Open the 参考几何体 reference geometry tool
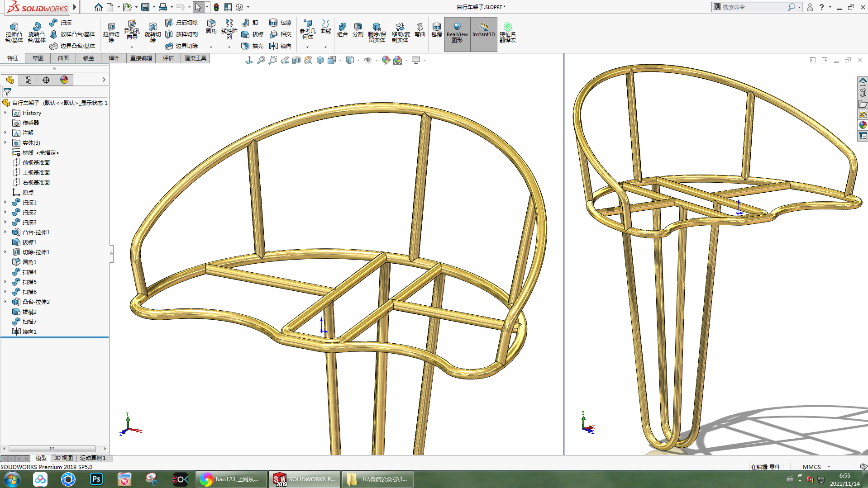 point(308,30)
